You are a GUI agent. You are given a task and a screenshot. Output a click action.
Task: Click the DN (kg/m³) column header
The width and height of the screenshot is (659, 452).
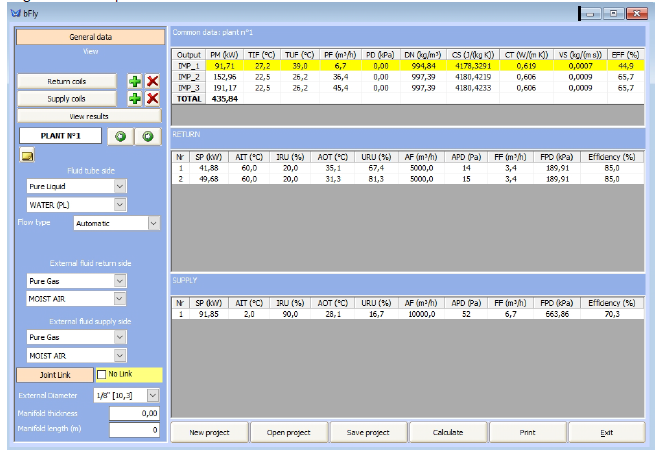pos(423,55)
